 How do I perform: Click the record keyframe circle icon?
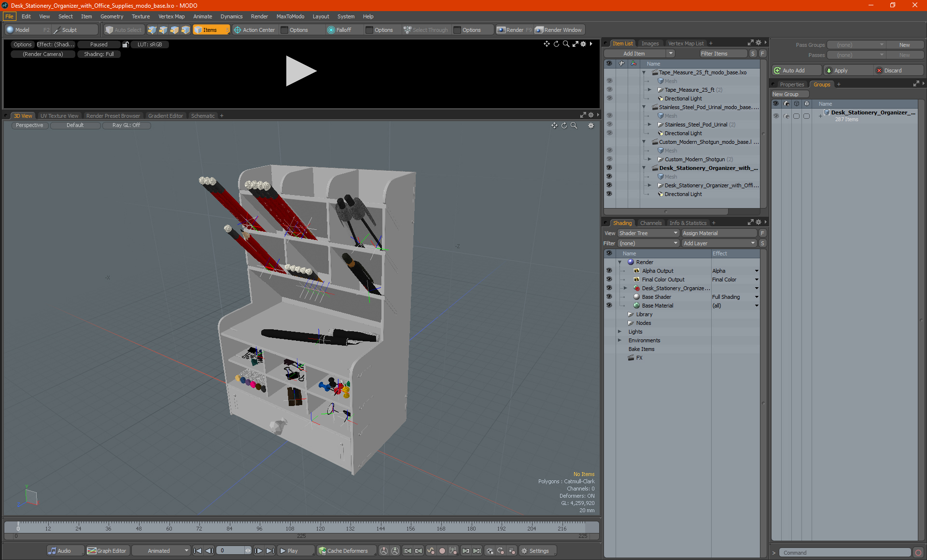click(x=442, y=551)
